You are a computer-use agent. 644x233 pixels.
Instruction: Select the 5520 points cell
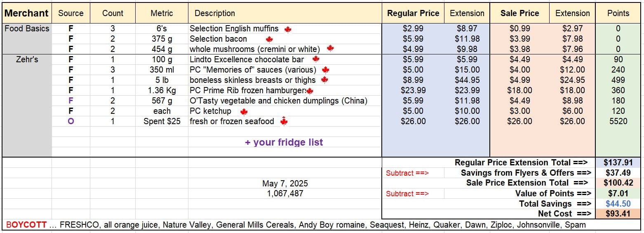(x=618, y=121)
